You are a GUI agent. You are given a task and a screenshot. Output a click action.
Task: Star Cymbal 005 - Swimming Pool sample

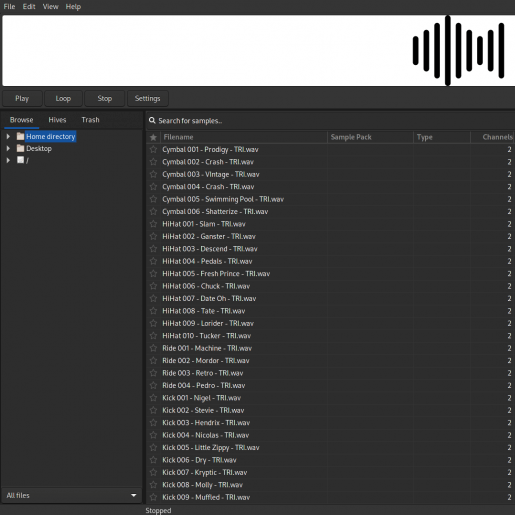153,199
